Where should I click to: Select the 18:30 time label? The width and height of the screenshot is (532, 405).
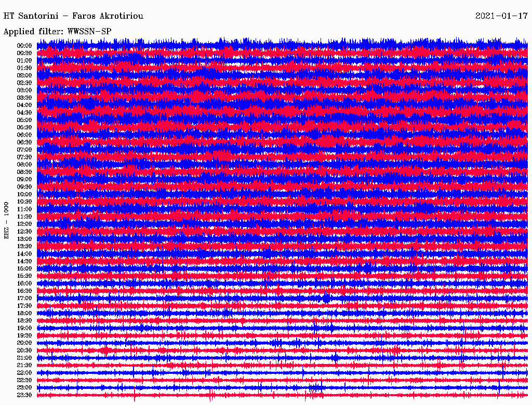point(24,320)
